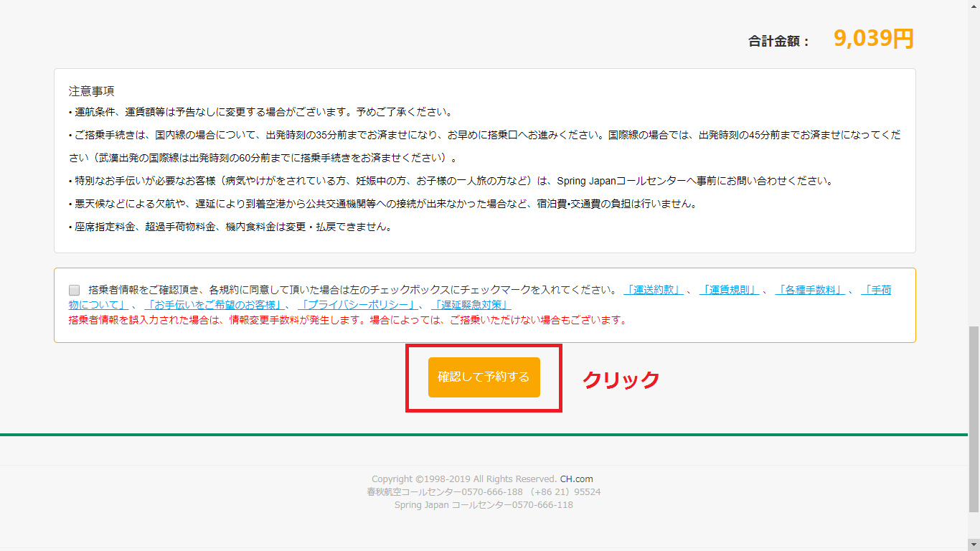The width and height of the screenshot is (980, 551).
Task: Click the 注意事項 heading
Action: (91, 91)
